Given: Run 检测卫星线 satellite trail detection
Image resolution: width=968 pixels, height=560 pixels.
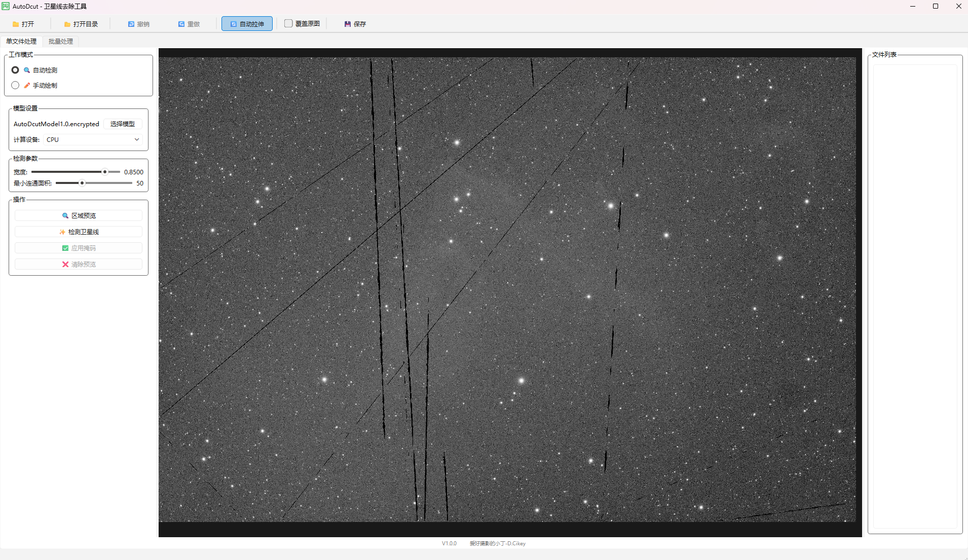Looking at the screenshot, I should tap(79, 232).
